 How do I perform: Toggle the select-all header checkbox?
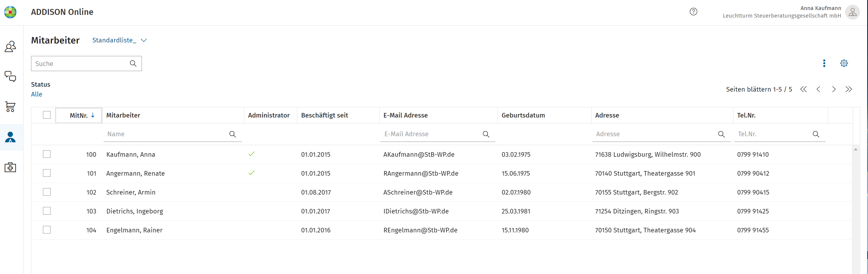47,115
